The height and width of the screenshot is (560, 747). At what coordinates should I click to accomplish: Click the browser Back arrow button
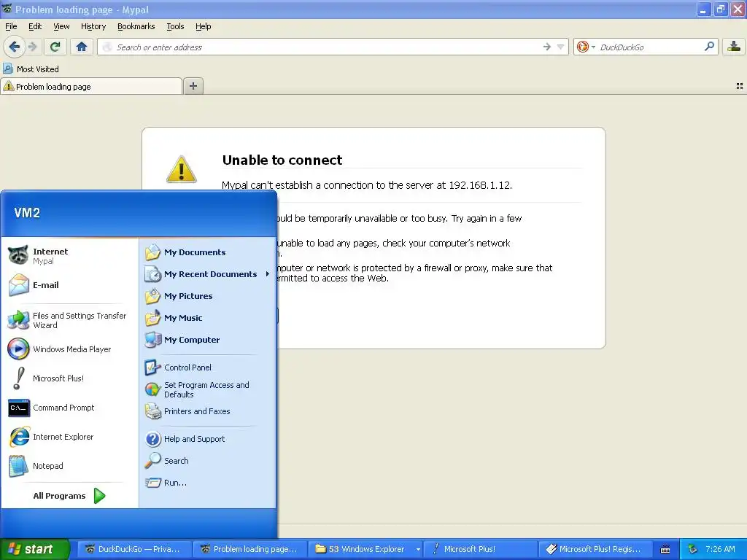point(14,47)
